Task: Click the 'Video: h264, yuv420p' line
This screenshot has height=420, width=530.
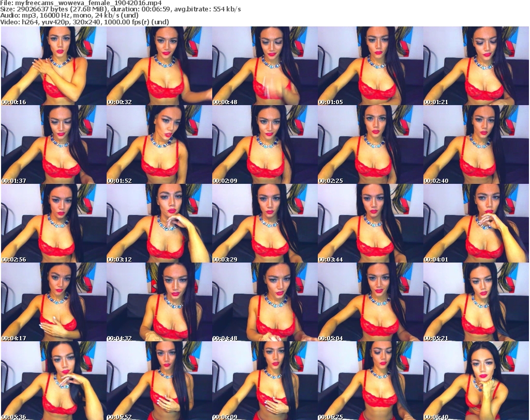Action: (x=84, y=22)
